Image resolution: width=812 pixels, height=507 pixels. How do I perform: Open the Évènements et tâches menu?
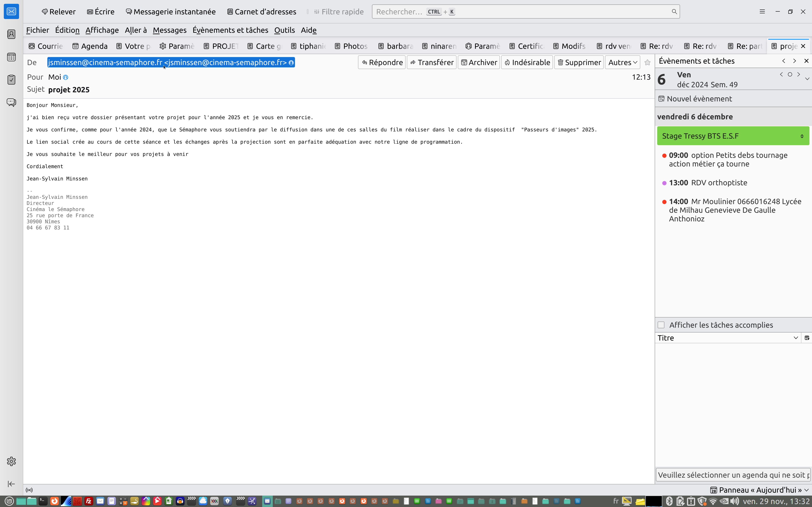click(x=230, y=30)
